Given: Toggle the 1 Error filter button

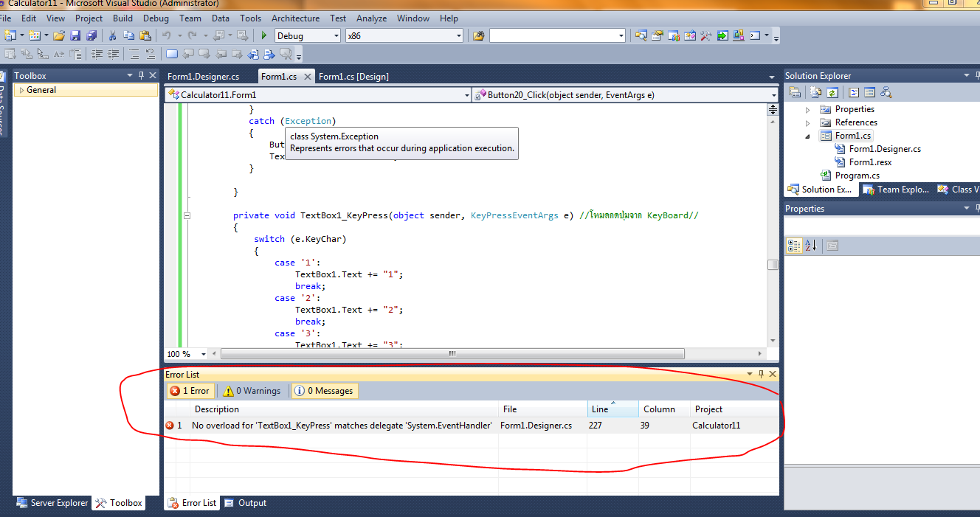Looking at the screenshot, I should (190, 391).
